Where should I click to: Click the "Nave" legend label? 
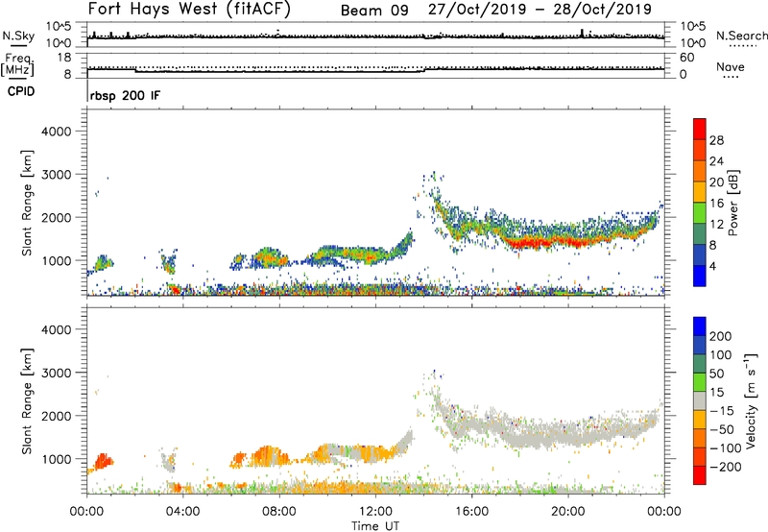[x=731, y=67]
